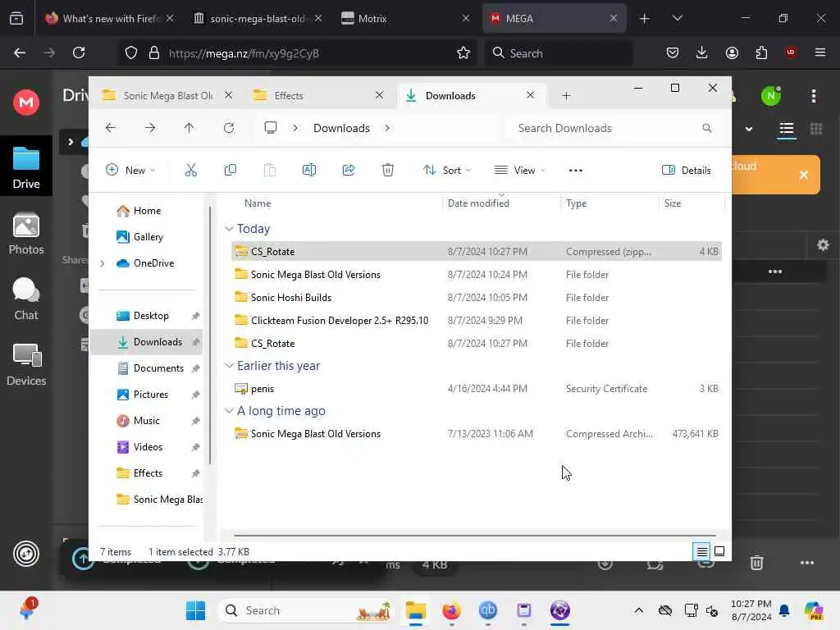Open a new Firefox tab
This screenshot has height=630, width=840.
(x=645, y=18)
